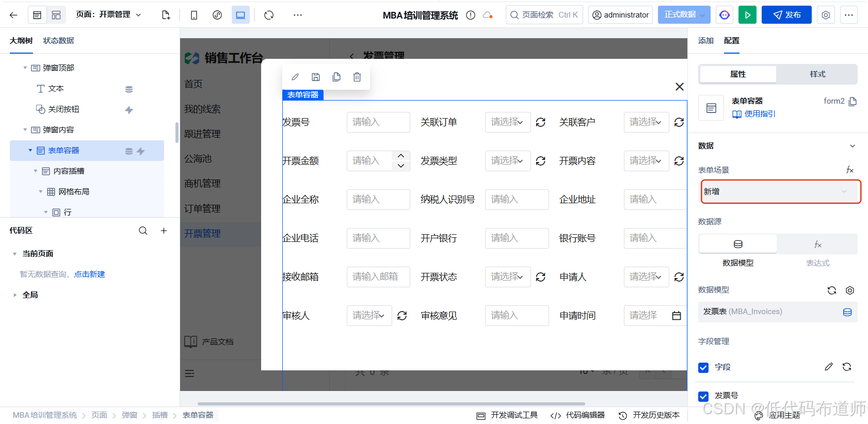The image size is (868, 424).
Task: Switch to the 样式 tab
Action: 817,74
